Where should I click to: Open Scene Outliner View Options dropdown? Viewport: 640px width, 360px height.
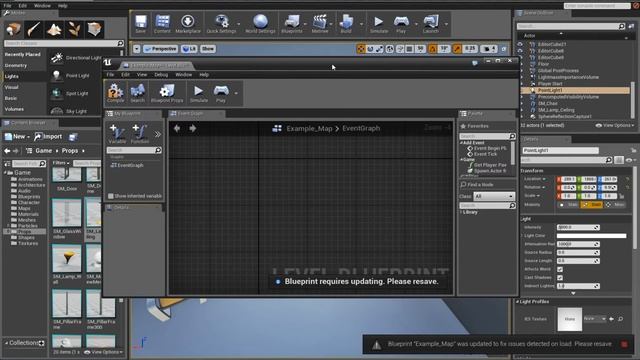(615, 125)
